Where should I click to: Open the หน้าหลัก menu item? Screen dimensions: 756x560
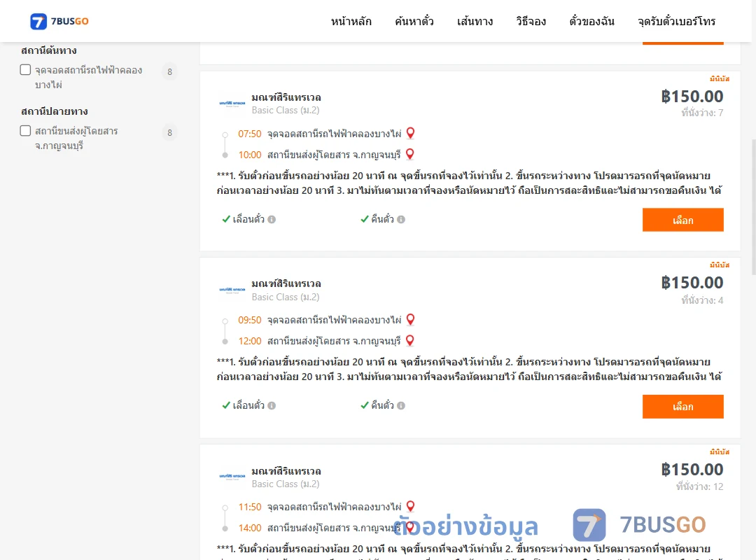[351, 21]
